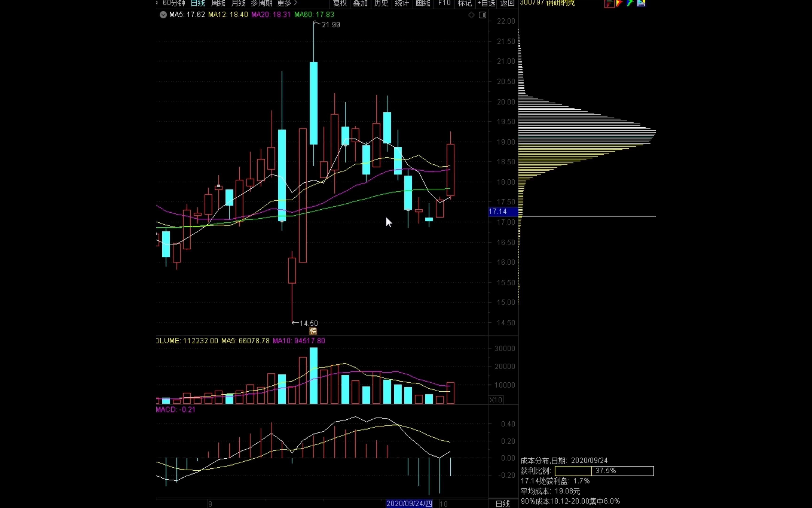Click the latest red candlestick on right
812x508 pixels.
[x=450, y=170]
